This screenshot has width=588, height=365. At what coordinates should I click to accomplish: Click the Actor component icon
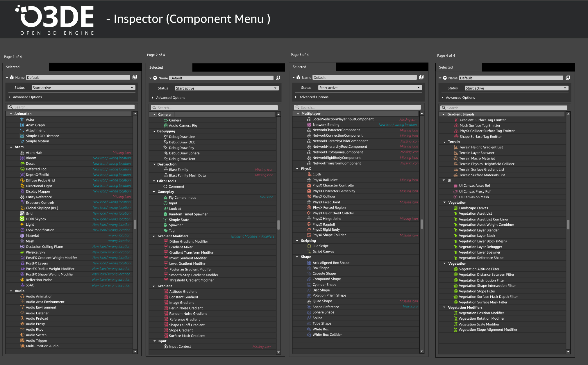[22, 120]
